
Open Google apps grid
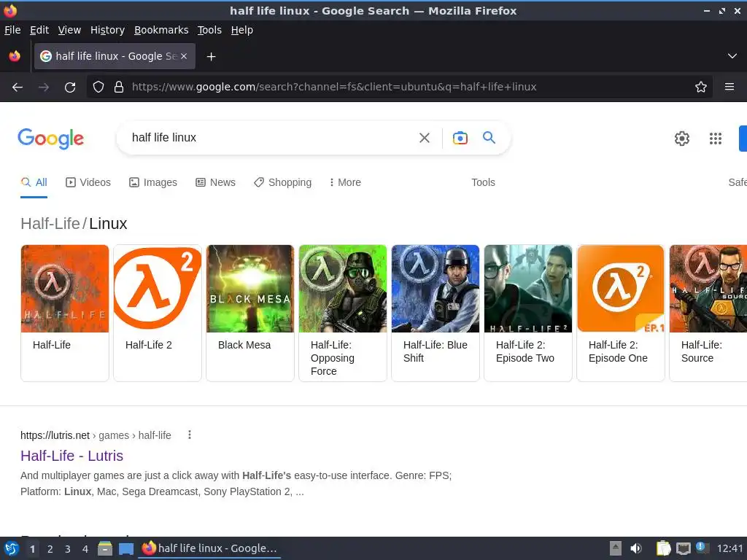715,139
